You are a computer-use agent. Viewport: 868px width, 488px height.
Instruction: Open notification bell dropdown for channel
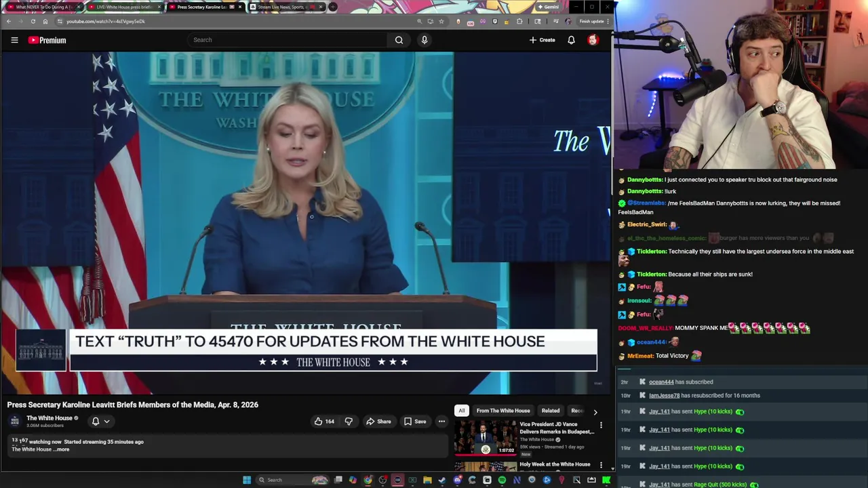point(100,422)
